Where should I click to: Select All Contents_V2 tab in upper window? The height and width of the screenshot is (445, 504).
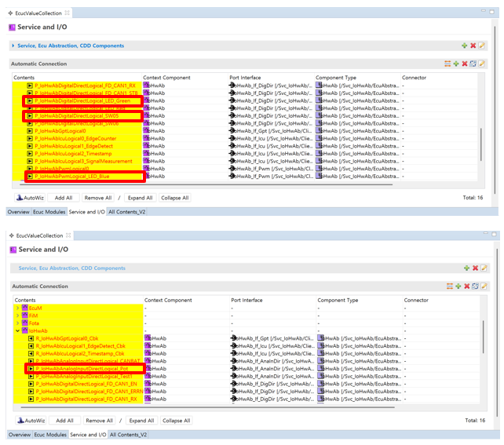click(127, 212)
